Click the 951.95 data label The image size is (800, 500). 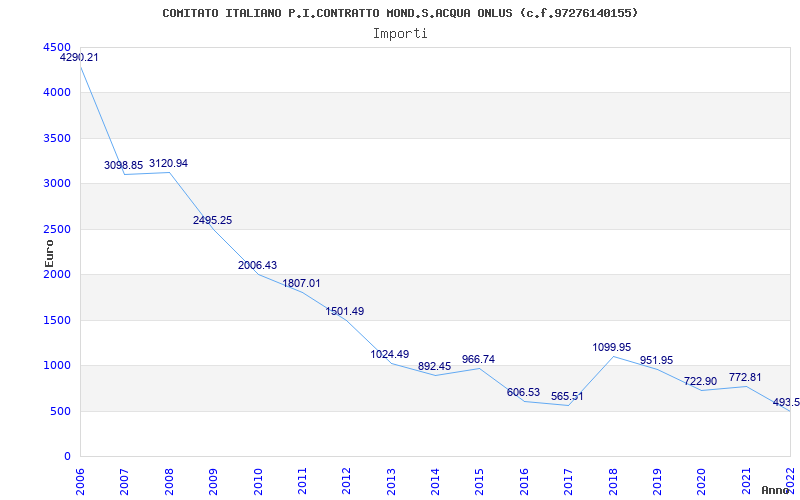coord(656,361)
